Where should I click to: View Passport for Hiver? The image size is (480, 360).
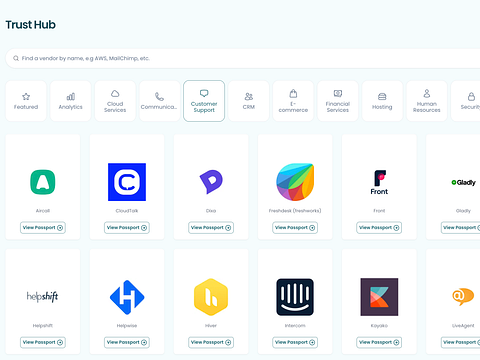coord(211,342)
